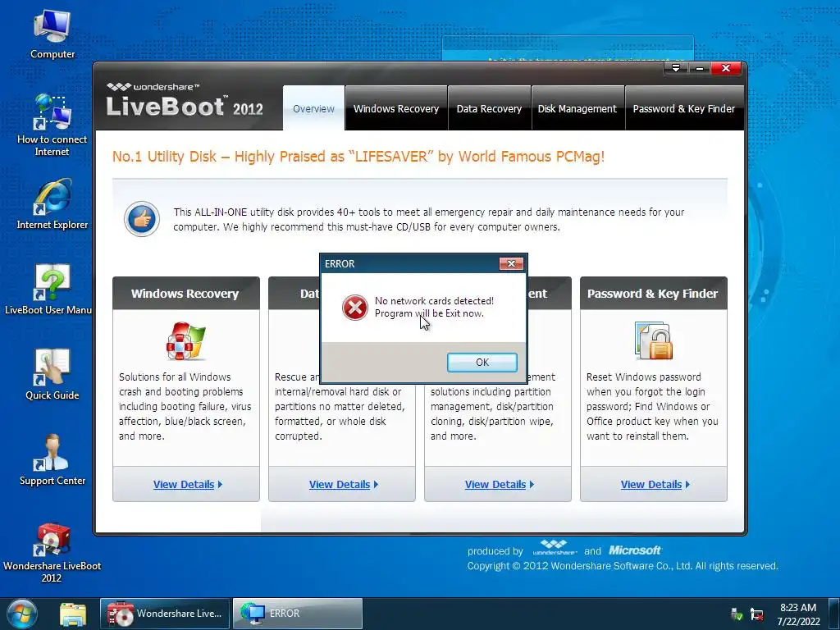Click OK in the ERROR dialog

click(x=482, y=362)
